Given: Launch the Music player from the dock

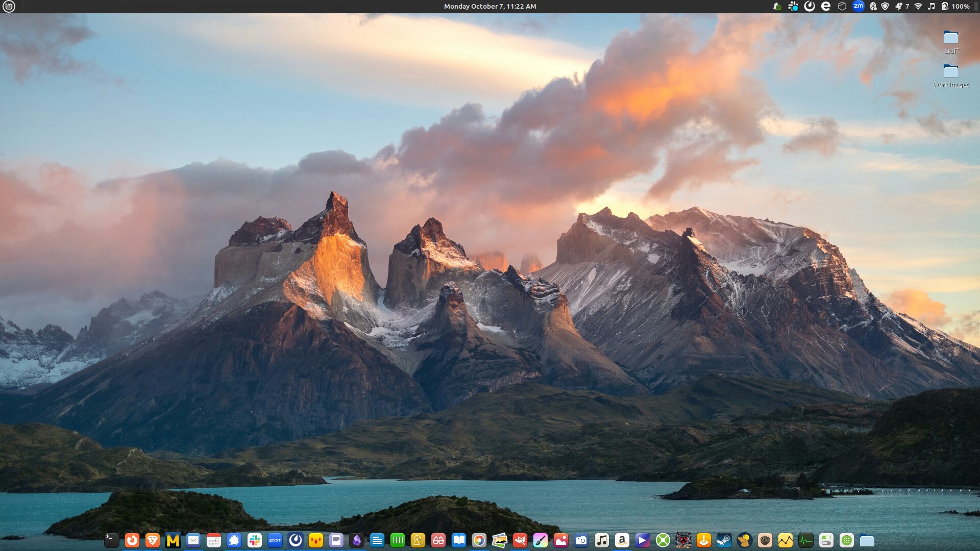Looking at the screenshot, I should pyautogui.click(x=601, y=540).
